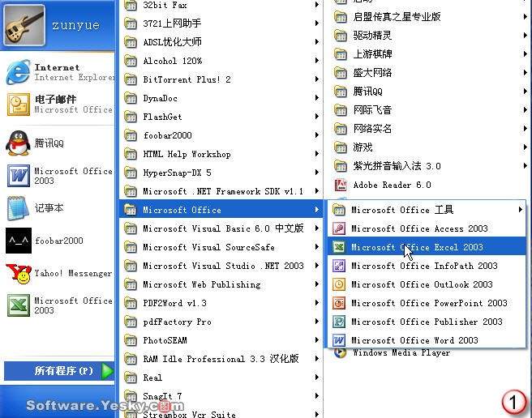Click the Adobe Reader 6.0 icon

[341, 185]
